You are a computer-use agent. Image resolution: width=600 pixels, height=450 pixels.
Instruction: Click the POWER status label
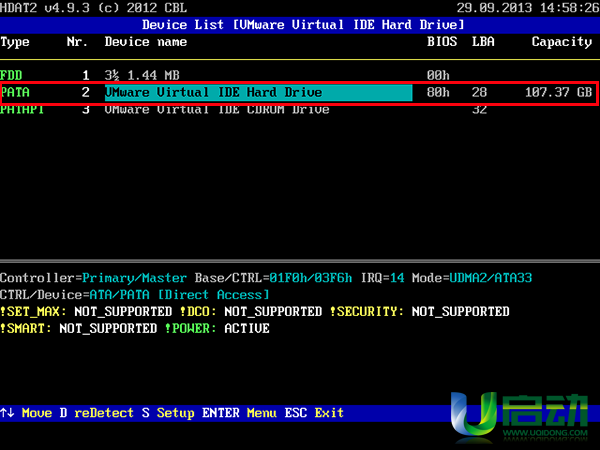pos(191,328)
